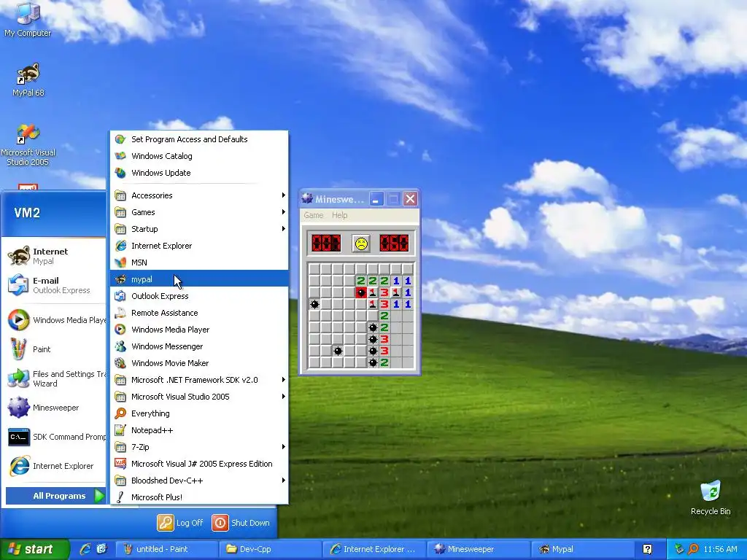Image resolution: width=747 pixels, height=560 pixels.
Task: Open Windows Messenger
Action: pyautogui.click(x=199, y=346)
